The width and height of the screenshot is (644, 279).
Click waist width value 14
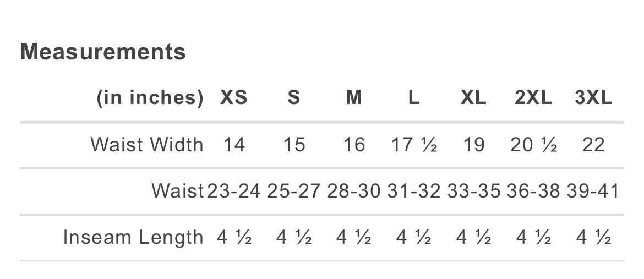[234, 145]
